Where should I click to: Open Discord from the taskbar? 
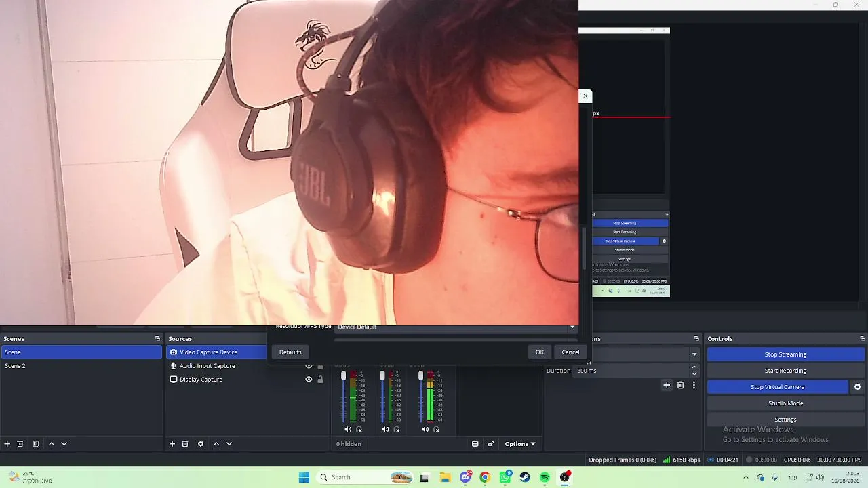pyautogui.click(x=465, y=477)
